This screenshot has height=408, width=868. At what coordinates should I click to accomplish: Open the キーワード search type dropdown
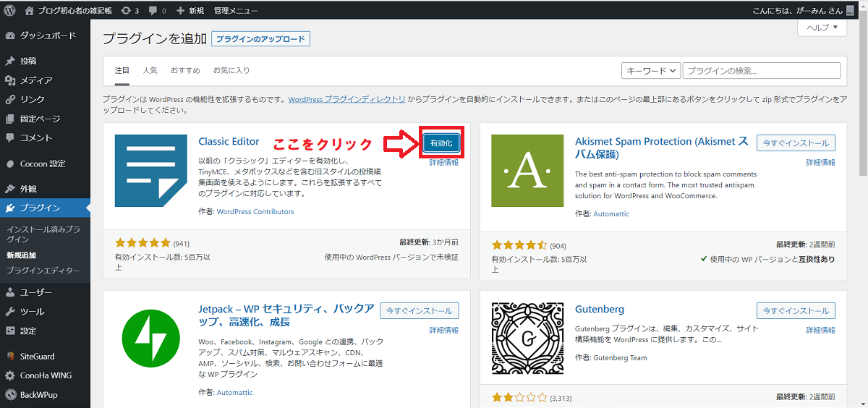pyautogui.click(x=651, y=70)
